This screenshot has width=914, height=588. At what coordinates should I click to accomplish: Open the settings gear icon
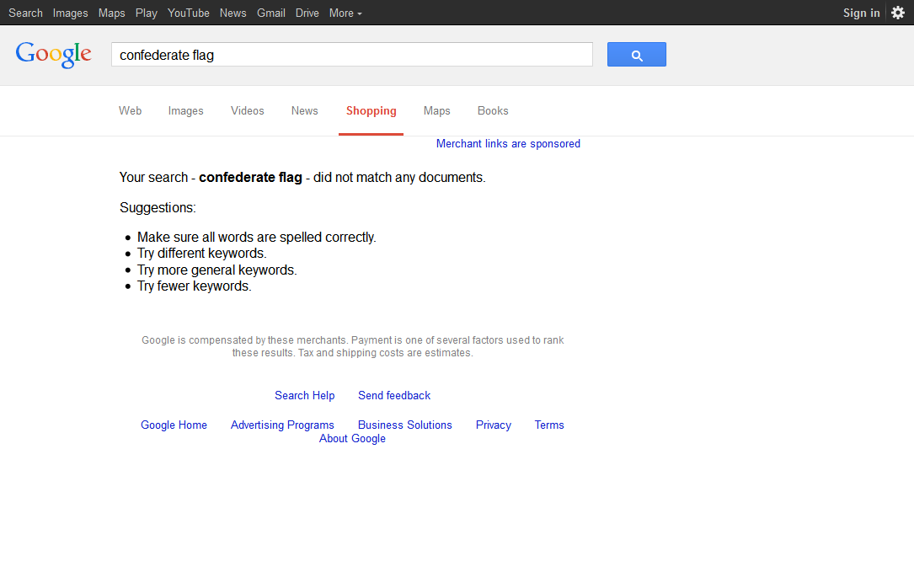(898, 13)
